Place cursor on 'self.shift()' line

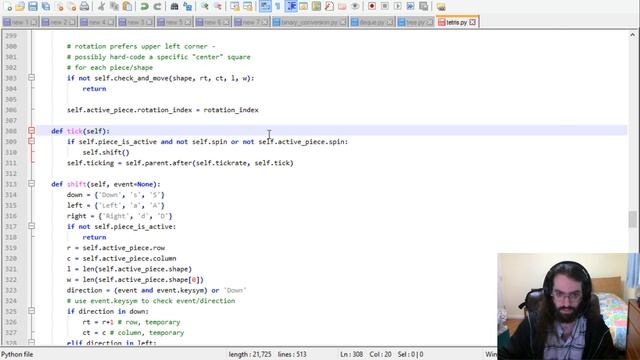coord(106,152)
